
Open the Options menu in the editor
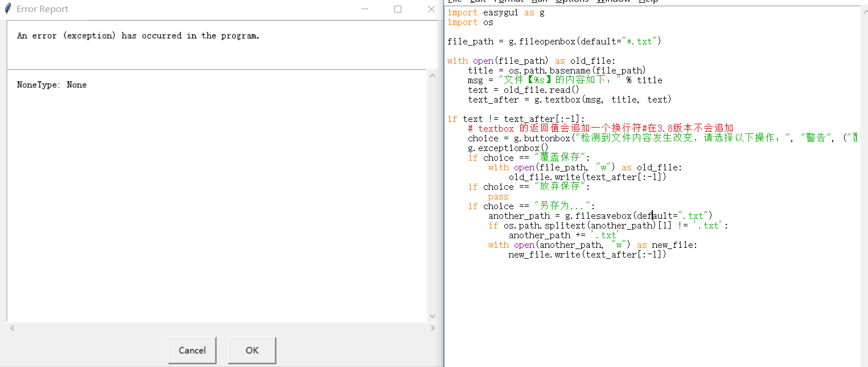(571, 1)
